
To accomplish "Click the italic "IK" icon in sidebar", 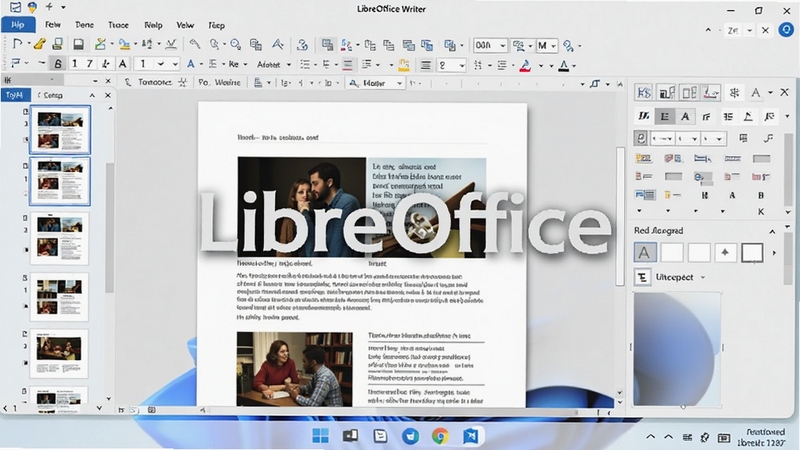I will (x=644, y=116).
